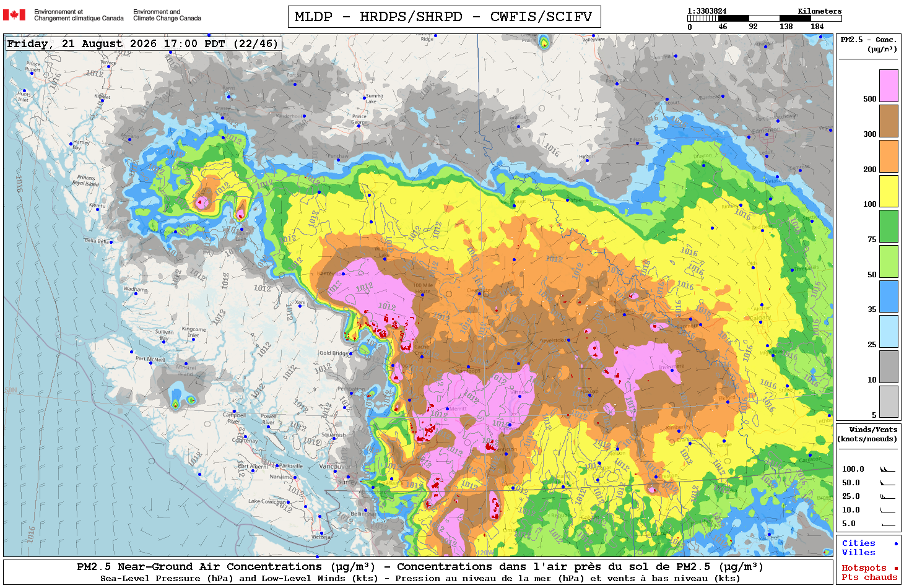The width and height of the screenshot is (904, 588).
Task: Click the Hinton label
Action: (x=586, y=157)
